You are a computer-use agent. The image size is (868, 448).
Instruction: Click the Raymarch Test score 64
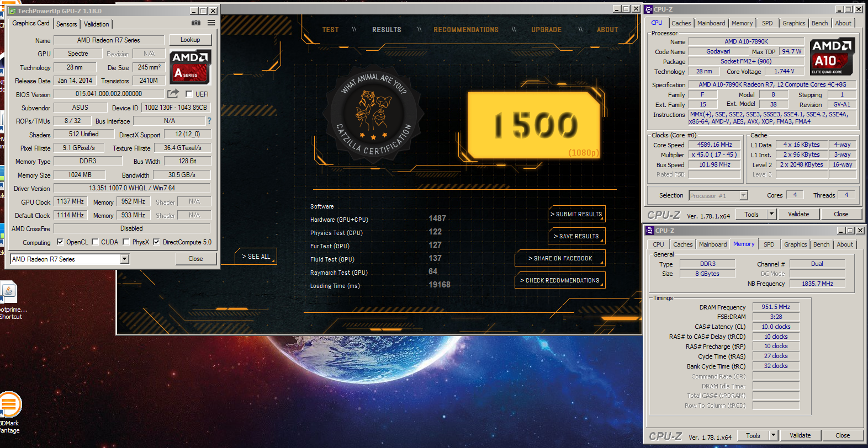[433, 271]
